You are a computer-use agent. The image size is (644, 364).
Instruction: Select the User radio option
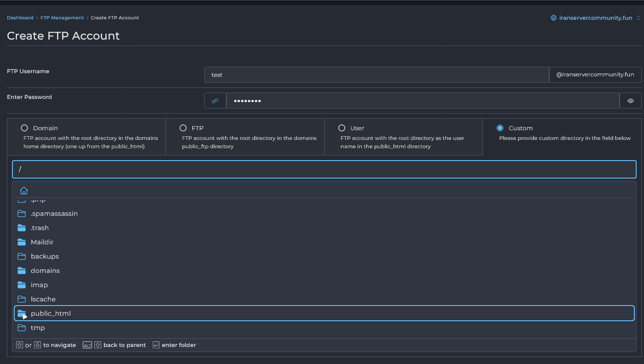tap(342, 128)
